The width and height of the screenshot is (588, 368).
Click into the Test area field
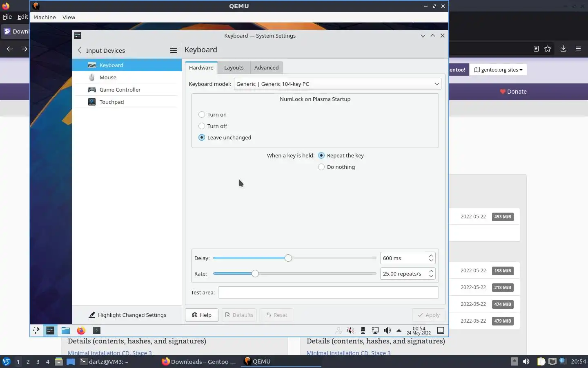[x=328, y=292]
